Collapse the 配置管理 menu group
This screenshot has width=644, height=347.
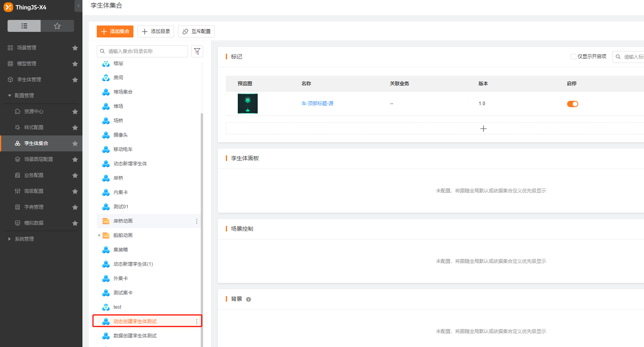pos(24,96)
